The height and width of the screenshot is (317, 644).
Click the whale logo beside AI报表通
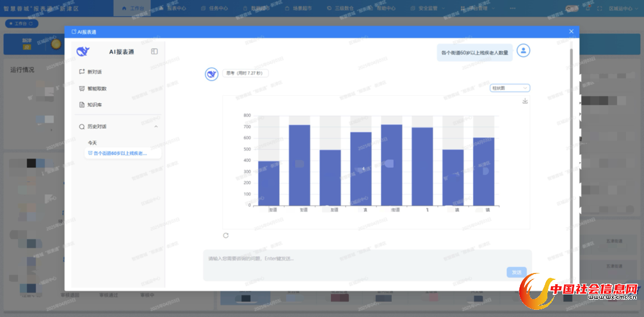[x=82, y=52]
